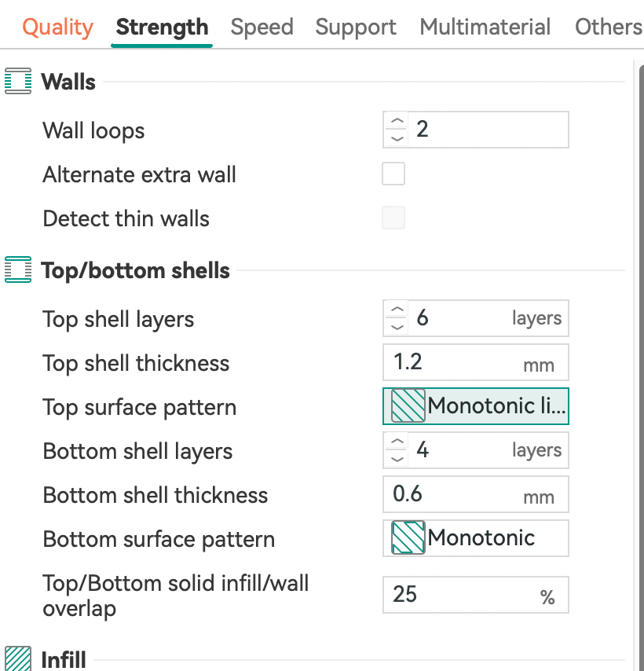
Task: Open the Top surface pattern dropdown
Action: coord(495,406)
